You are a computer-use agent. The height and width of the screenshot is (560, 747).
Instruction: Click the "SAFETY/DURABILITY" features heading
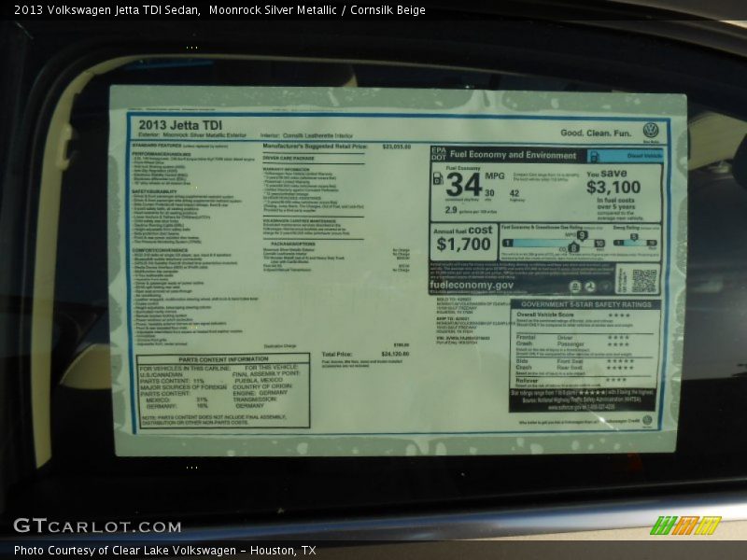[x=154, y=191]
